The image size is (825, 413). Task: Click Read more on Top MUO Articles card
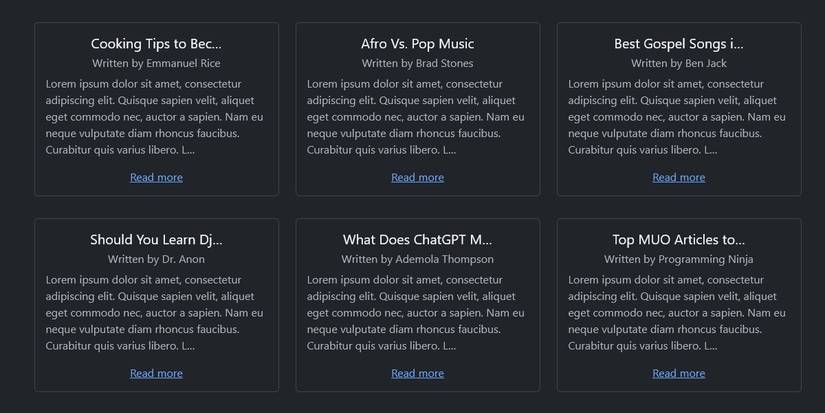[x=678, y=373]
